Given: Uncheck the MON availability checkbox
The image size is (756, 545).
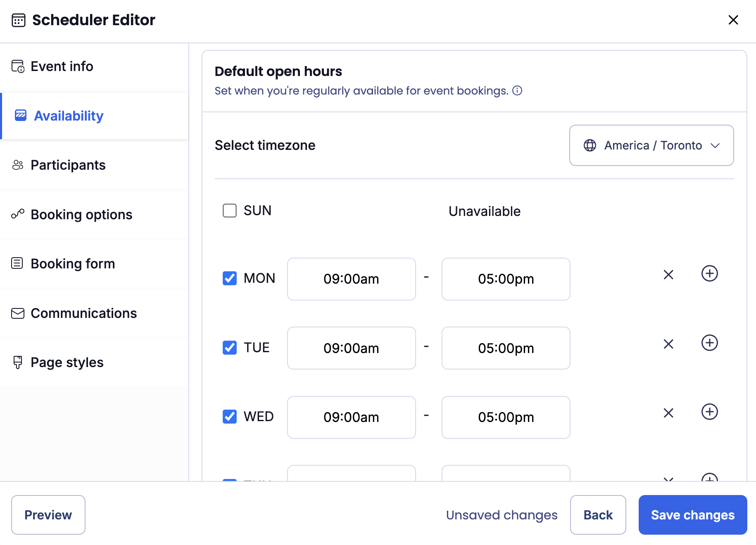Looking at the screenshot, I should pyautogui.click(x=229, y=278).
